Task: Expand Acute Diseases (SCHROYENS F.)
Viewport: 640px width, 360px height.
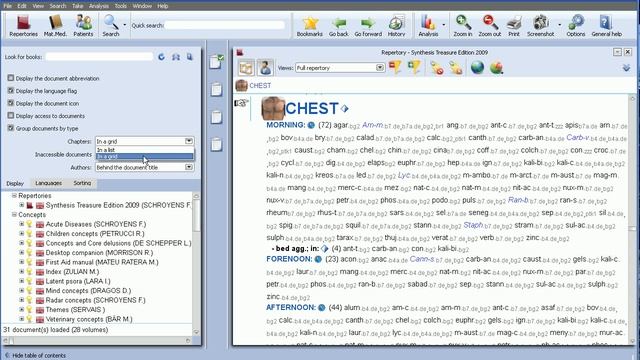Action: tap(22, 224)
